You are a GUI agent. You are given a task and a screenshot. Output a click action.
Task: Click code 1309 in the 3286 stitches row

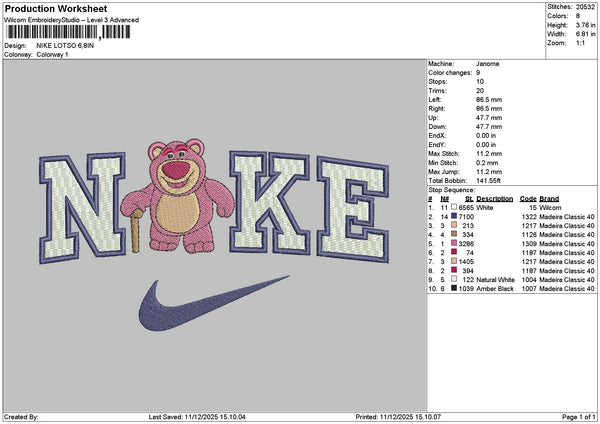[x=529, y=244]
